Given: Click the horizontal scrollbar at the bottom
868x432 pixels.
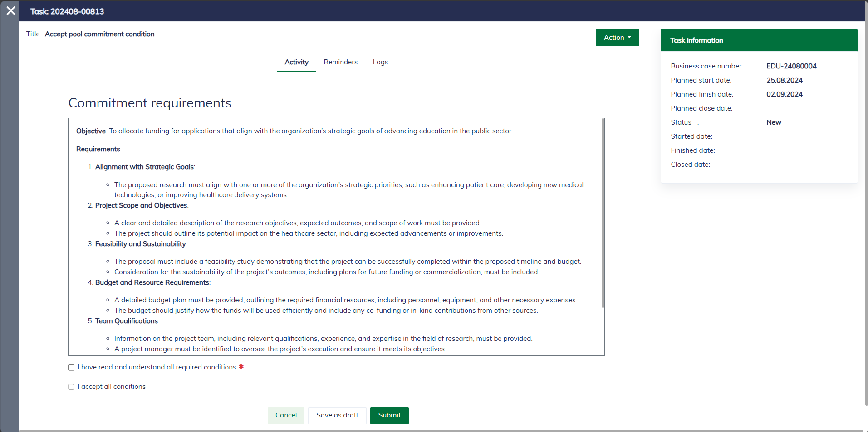Looking at the screenshot, I should click(x=440, y=430).
